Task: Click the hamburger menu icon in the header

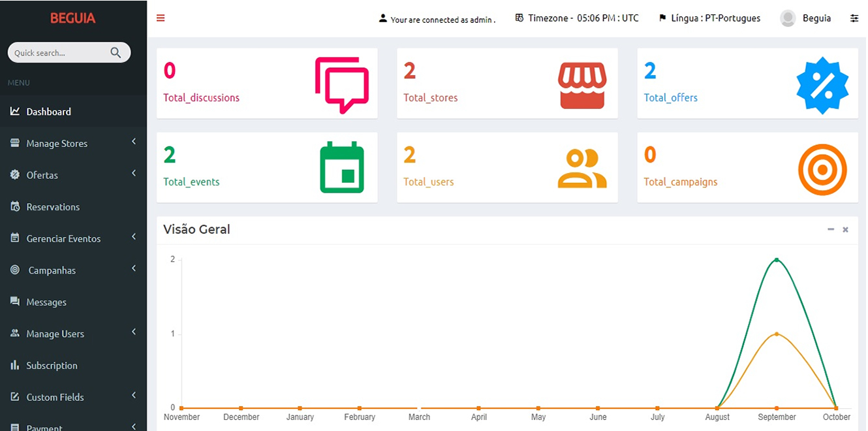Action: [161, 18]
